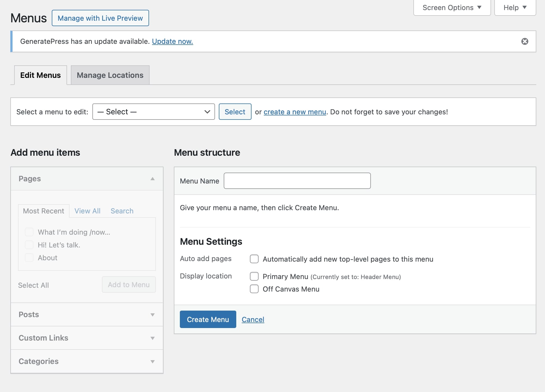This screenshot has width=545, height=392.
Task: Open the menu selection dropdown
Action: (x=154, y=112)
